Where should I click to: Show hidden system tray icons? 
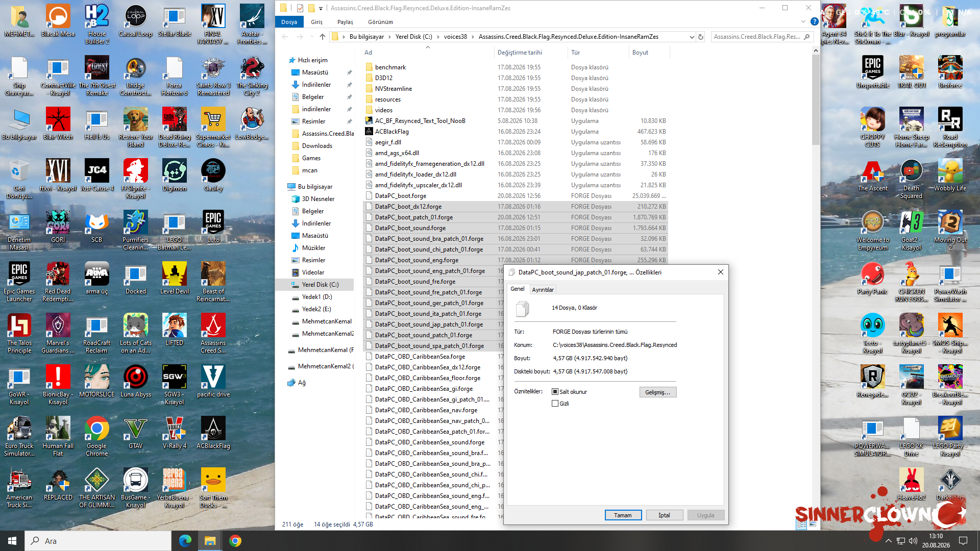tap(889, 541)
